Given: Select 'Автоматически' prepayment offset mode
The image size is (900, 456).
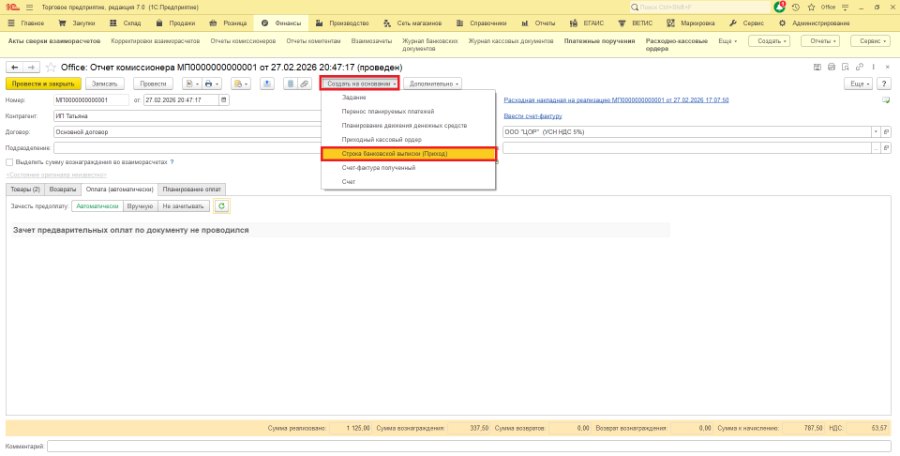Looking at the screenshot, I should point(98,206).
